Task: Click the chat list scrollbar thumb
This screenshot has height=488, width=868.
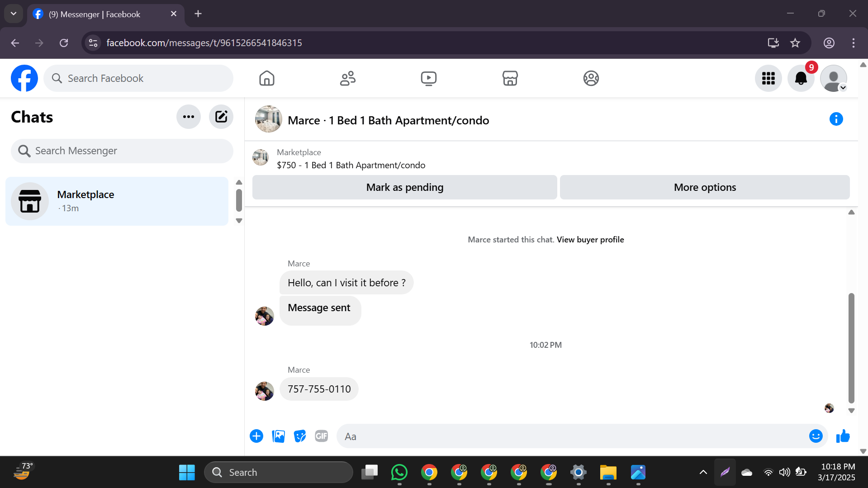Action: [239, 200]
